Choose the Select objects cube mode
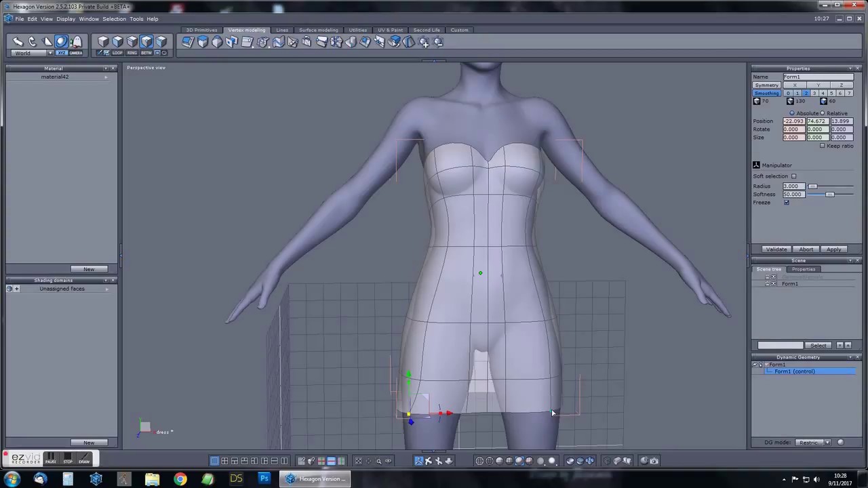Screen dimensions: 868x488 (103, 42)
